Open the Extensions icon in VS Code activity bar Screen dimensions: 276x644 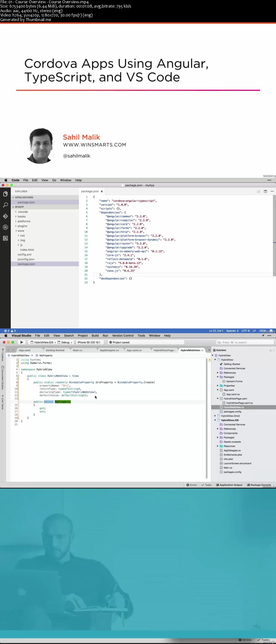coord(5,238)
